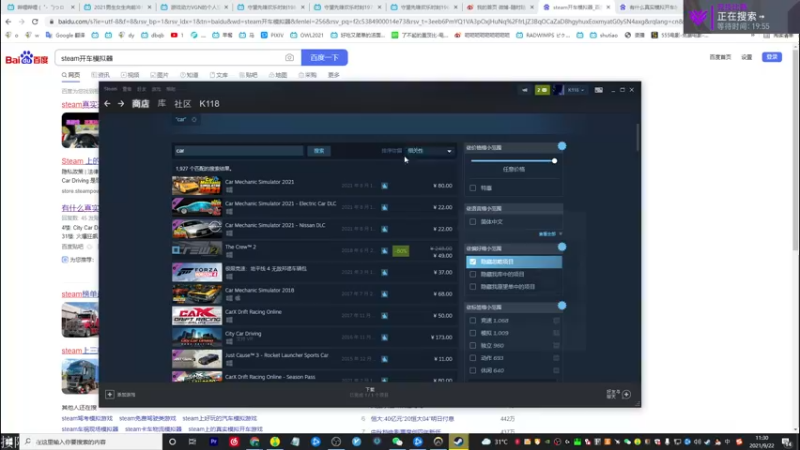Go back in Chrome browser

[x=8, y=21]
